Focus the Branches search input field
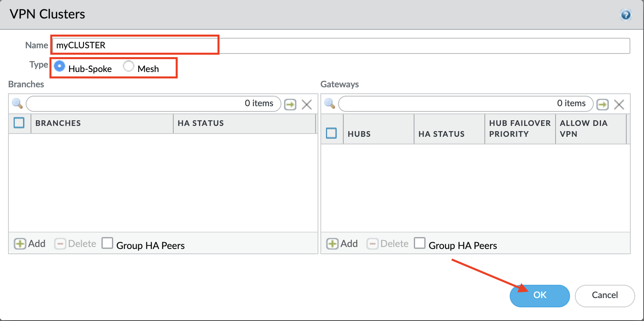 tap(154, 104)
